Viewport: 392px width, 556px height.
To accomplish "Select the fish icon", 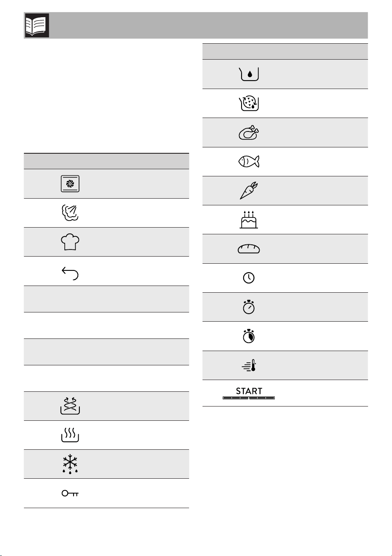I will 249,162.
